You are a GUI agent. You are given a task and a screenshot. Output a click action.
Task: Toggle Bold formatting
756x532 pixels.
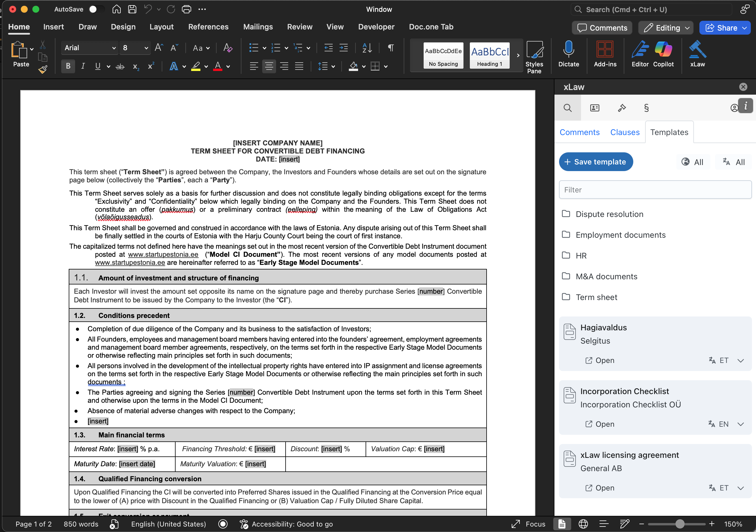pos(68,66)
